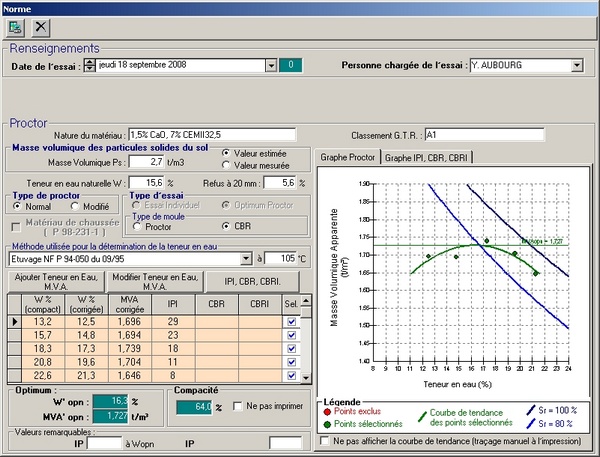Choose the Modifié proctor type

tap(73, 206)
